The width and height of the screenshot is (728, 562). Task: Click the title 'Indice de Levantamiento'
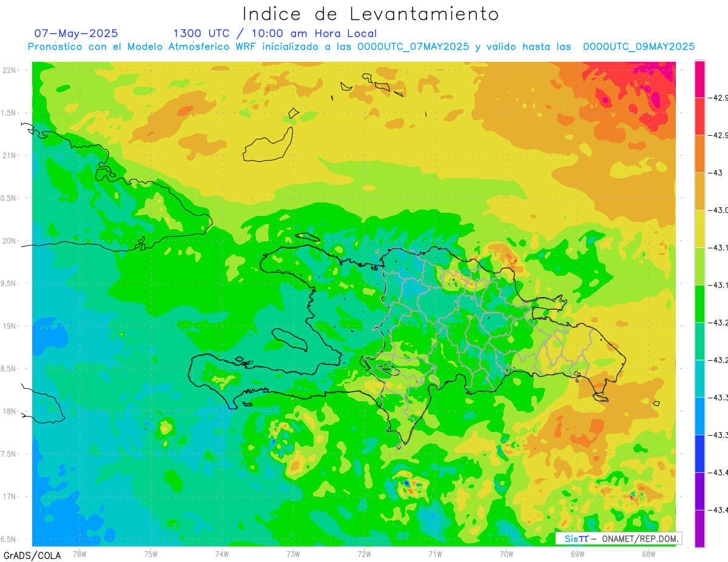pyautogui.click(x=371, y=13)
